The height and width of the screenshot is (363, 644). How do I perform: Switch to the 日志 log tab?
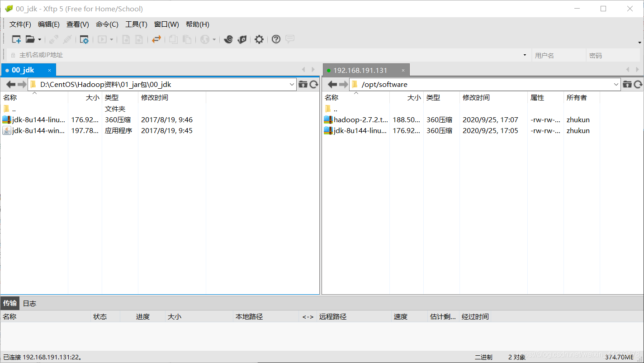29,303
